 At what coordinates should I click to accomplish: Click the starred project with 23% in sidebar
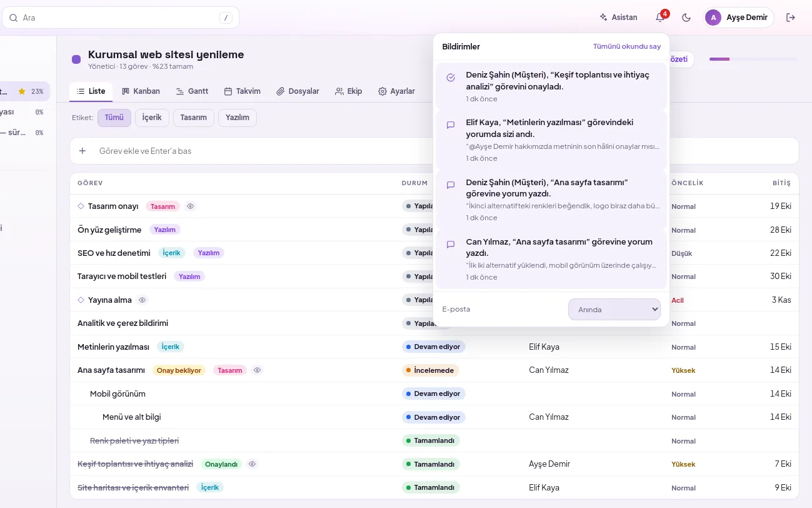pyautogui.click(x=24, y=91)
